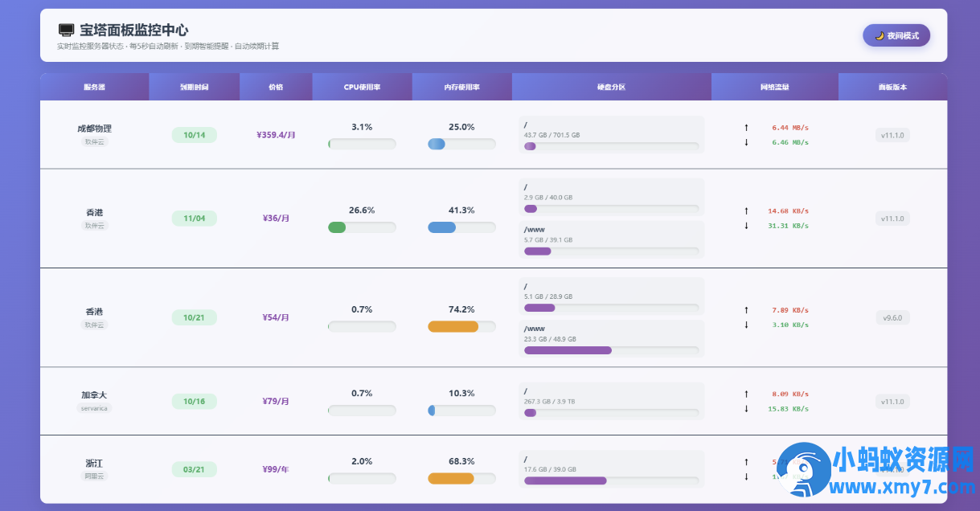Click the orange 74.2% memory usage bar
Image resolution: width=980 pixels, height=511 pixels.
(453, 326)
